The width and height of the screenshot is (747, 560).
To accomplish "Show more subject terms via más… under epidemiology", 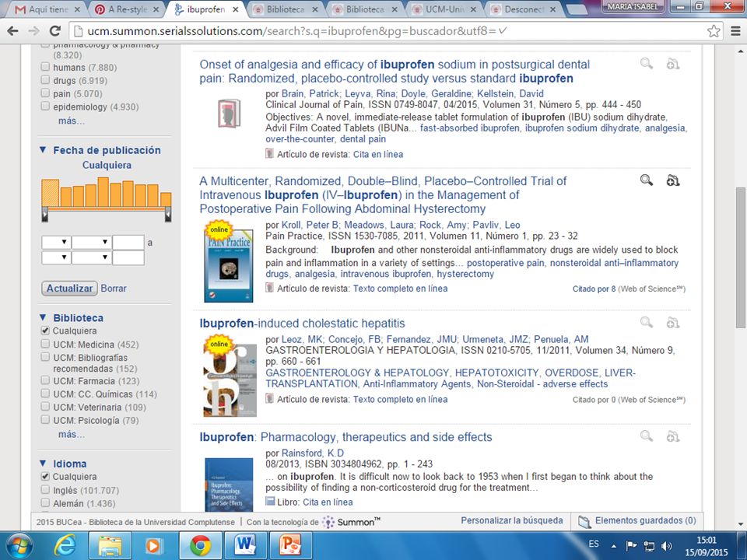I will [72, 121].
